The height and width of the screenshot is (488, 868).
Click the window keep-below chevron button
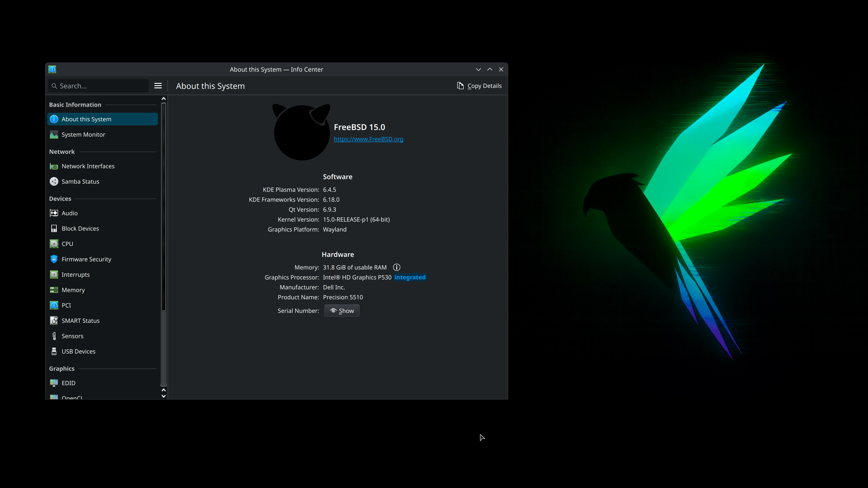tap(478, 69)
